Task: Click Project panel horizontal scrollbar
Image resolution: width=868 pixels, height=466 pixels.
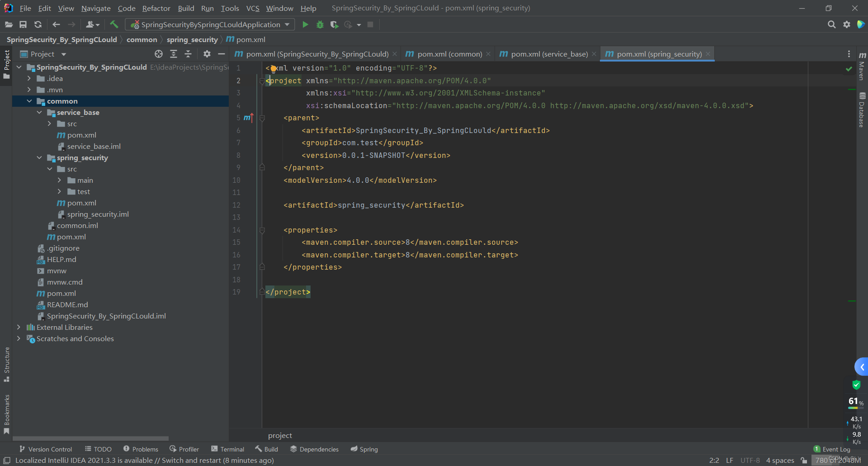Action: 90,438
